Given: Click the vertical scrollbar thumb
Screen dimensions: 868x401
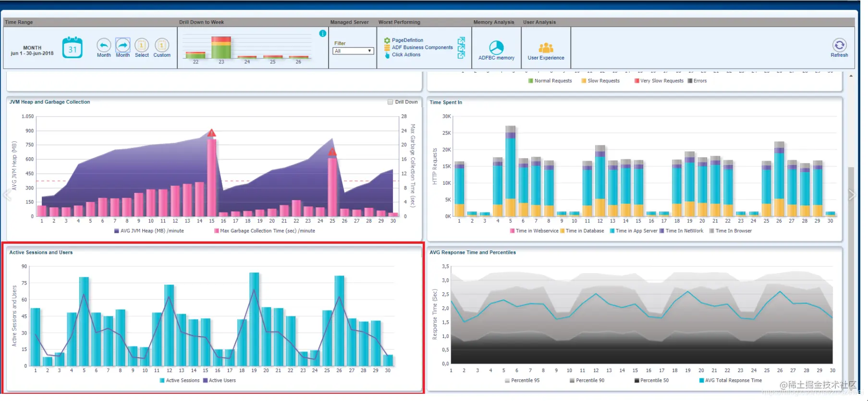Looking at the screenshot, I should coord(851,274).
